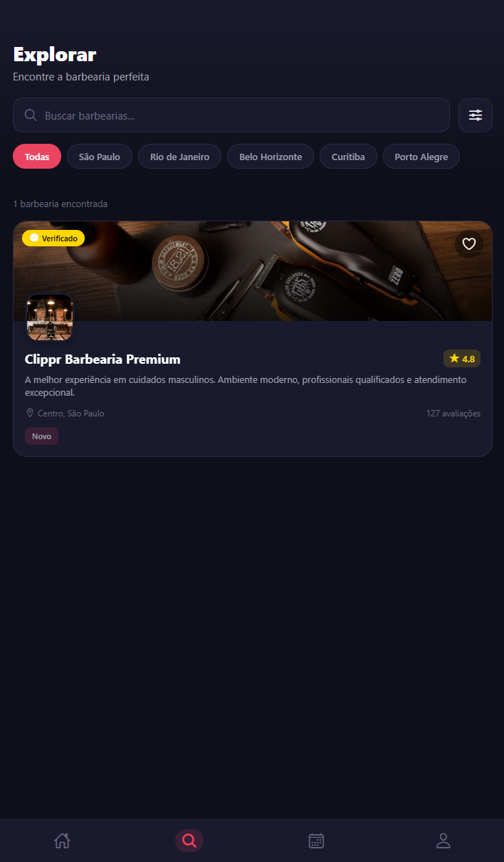Open the filter sliders button
504x862 pixels.
476,115
